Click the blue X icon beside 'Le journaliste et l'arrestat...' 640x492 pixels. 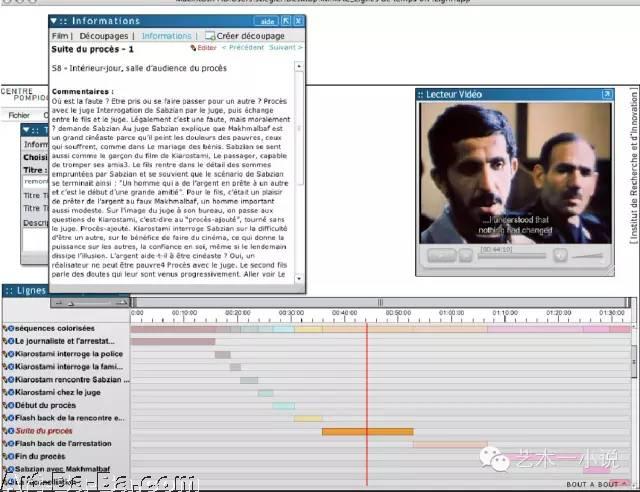point(11,341)
